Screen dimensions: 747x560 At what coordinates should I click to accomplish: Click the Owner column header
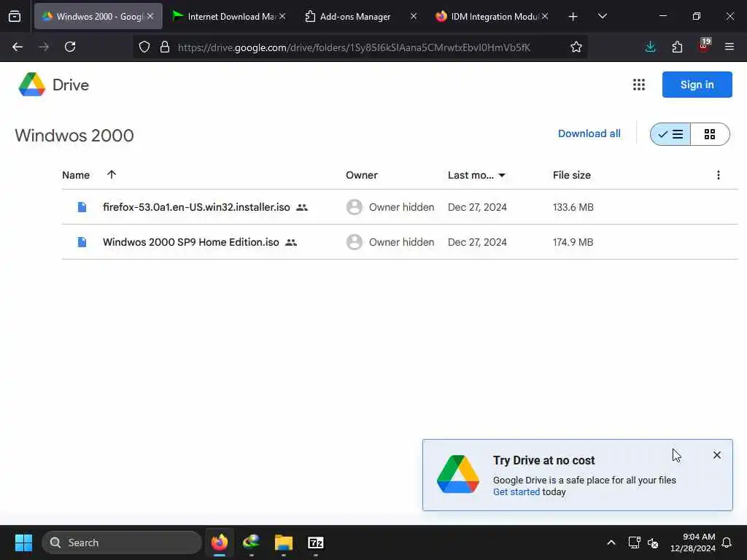tap(362, 175)
